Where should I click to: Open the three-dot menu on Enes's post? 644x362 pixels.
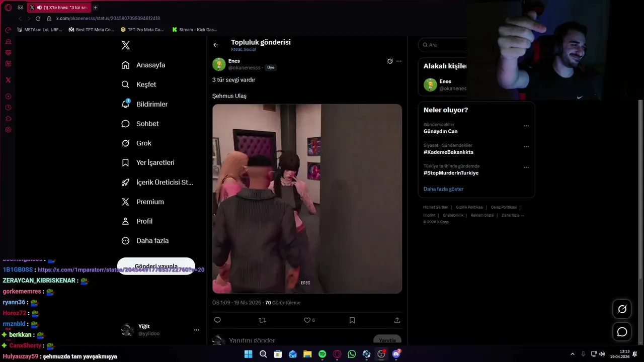pos(399,61)
